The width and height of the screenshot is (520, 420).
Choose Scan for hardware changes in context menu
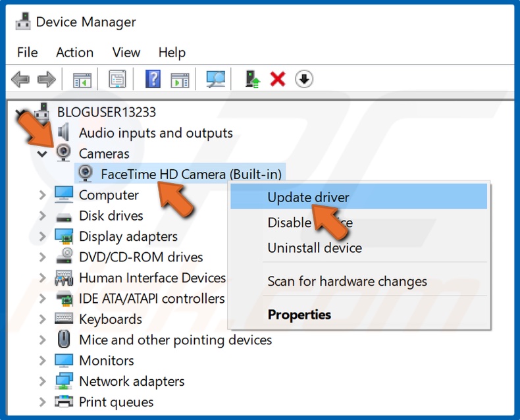[x=359, y=281]
